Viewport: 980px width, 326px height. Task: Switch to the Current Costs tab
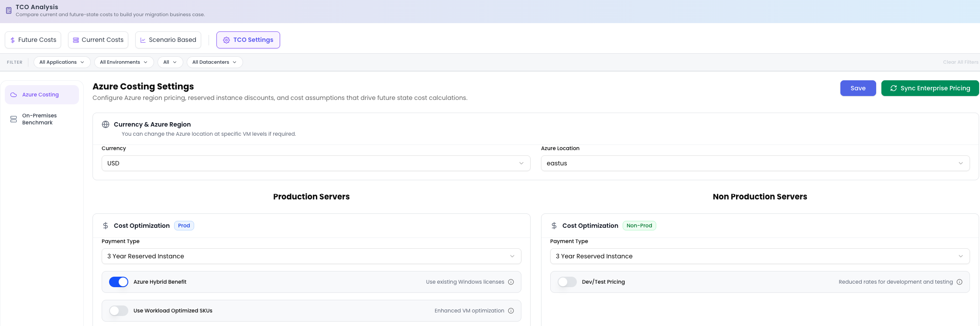coord(98,40)
